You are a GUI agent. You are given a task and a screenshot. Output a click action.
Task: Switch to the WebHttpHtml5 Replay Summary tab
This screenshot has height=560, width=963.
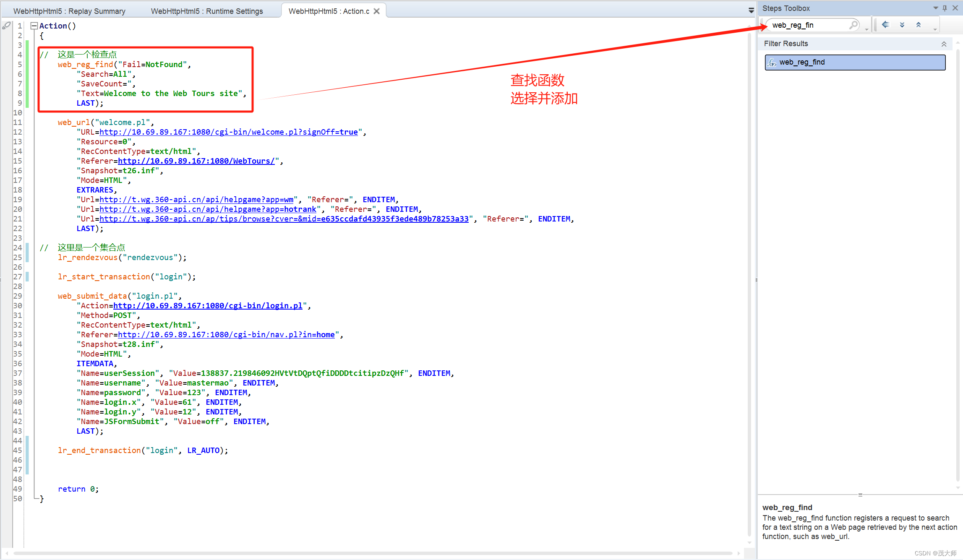(x=69, y=11)
